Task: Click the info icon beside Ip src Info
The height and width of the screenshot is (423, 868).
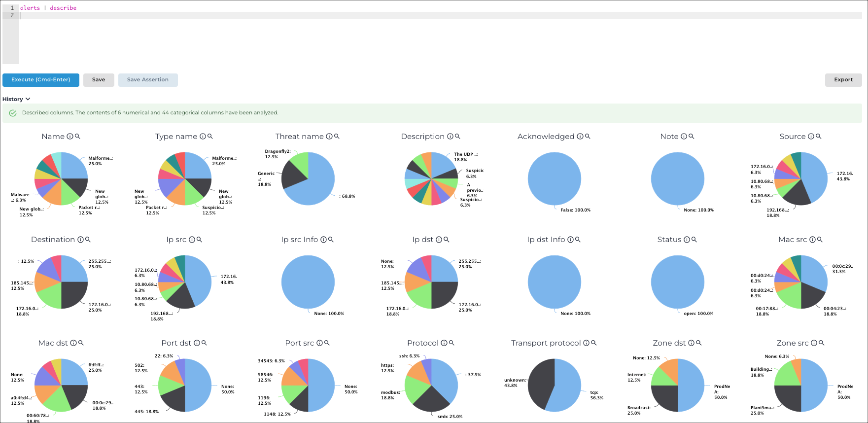Action: (323, 240)
